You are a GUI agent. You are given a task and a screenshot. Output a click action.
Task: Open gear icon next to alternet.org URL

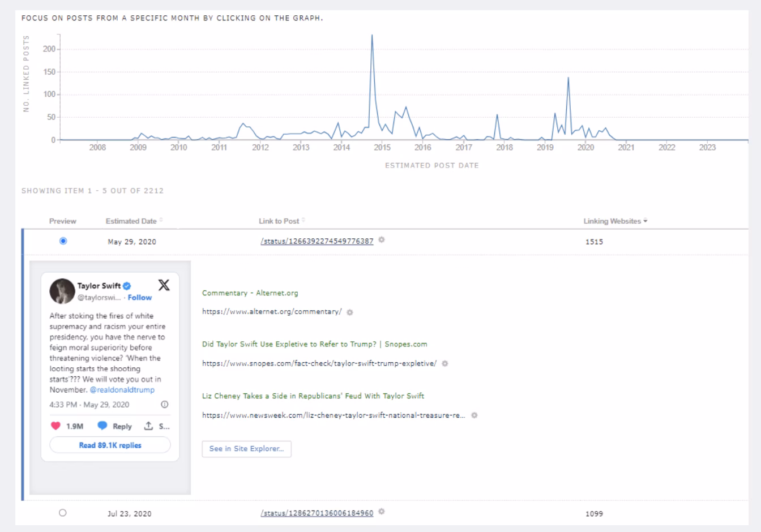click(350, 312)
